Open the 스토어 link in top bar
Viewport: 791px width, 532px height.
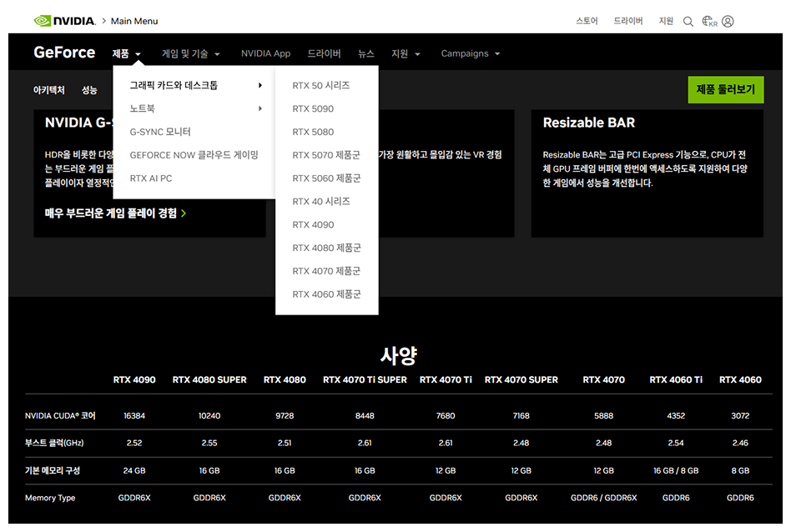[587, 21]
